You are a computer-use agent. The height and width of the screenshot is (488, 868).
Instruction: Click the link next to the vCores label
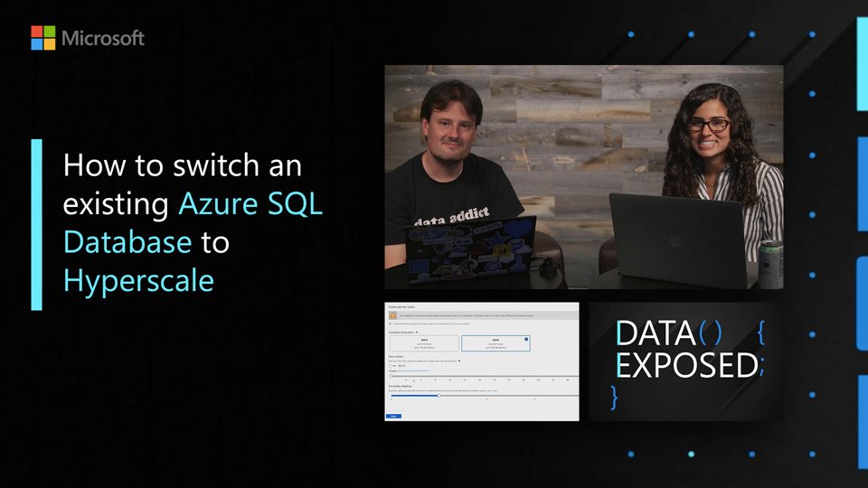(413, 371)
